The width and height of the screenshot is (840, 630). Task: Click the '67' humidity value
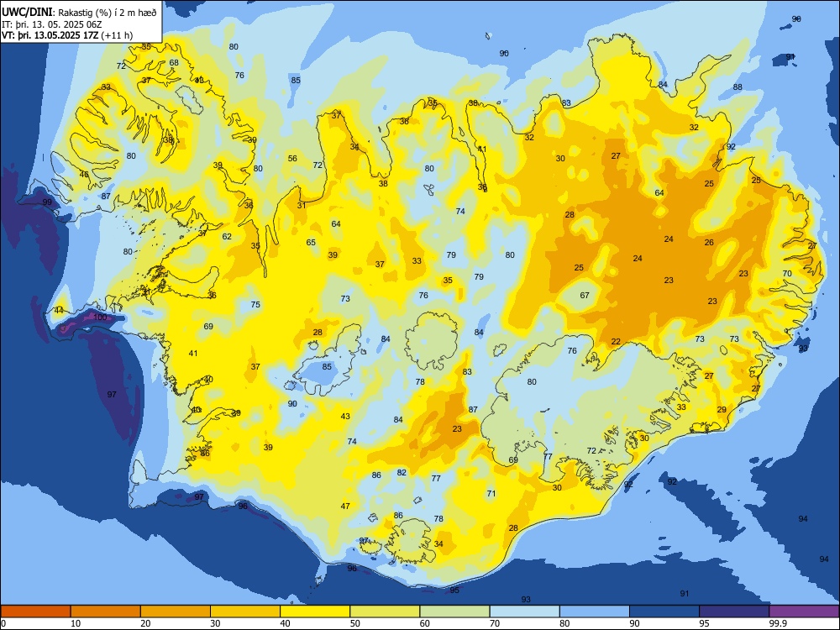pyautogui.click(x=585, y=295)
